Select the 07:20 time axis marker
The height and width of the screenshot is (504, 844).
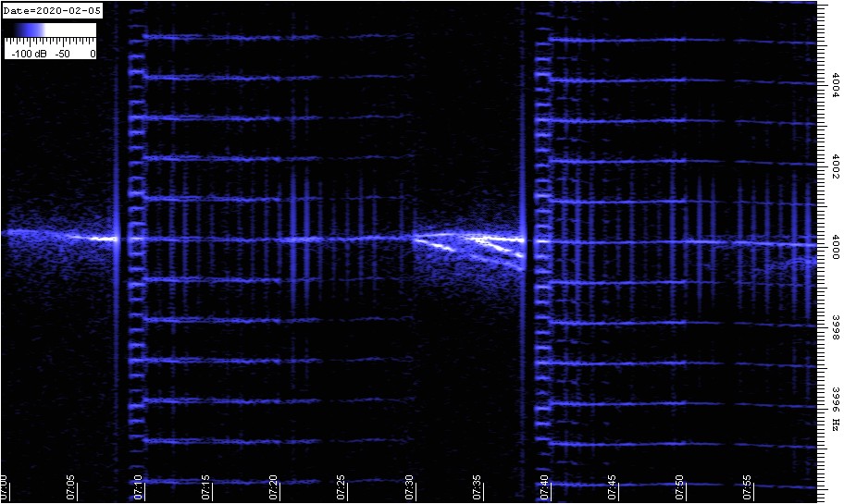point(274,487)
